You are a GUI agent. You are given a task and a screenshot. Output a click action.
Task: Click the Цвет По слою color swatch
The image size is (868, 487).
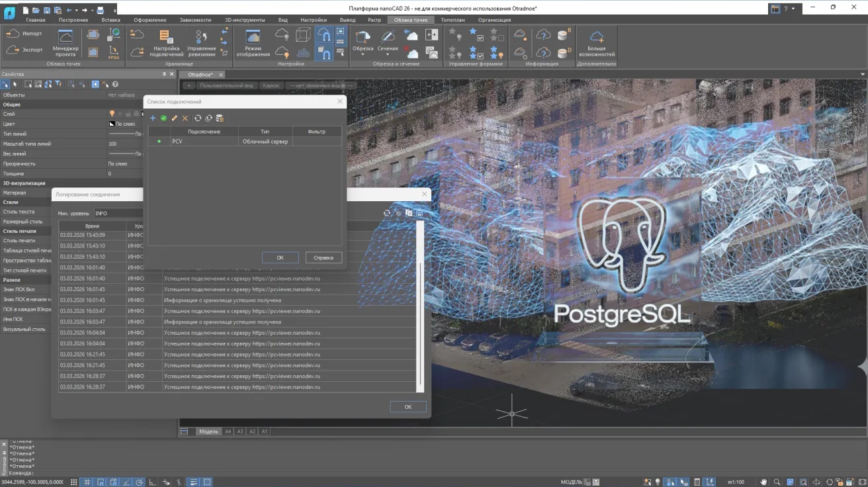pyautogui.click(x=111, y=124)
